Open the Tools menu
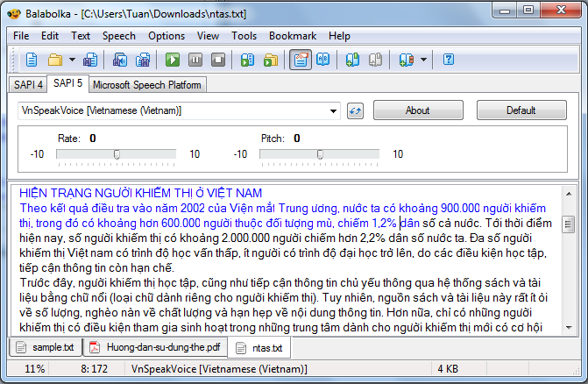Screen dimensions: 588x384 (244, 36)
